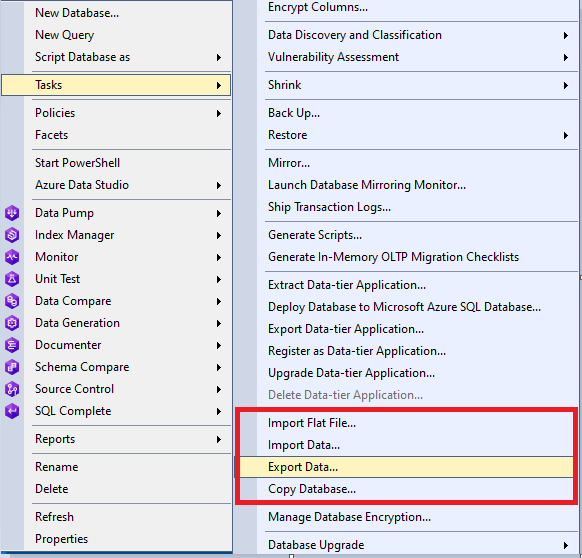The width and height of the screenshot is (582, 558).
Task: Select Mirror... task
Action: pos(289,163)
